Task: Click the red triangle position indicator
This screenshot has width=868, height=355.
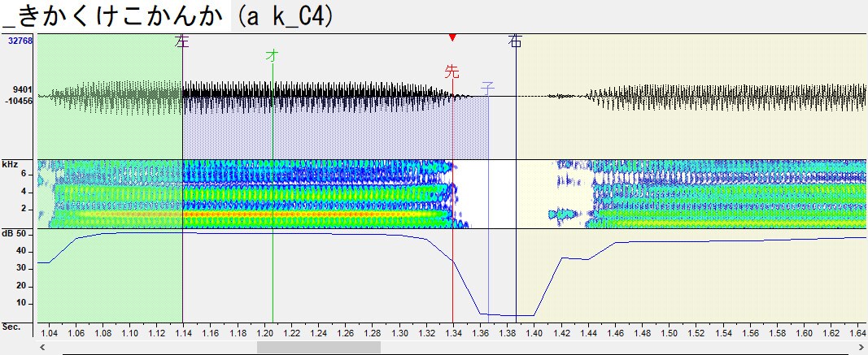Action: pos(452,37)
